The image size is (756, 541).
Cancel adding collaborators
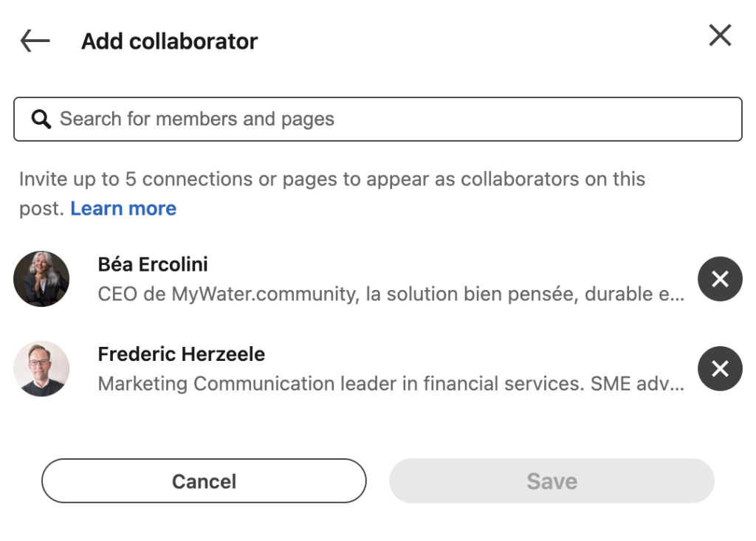[x=204, y=480]
